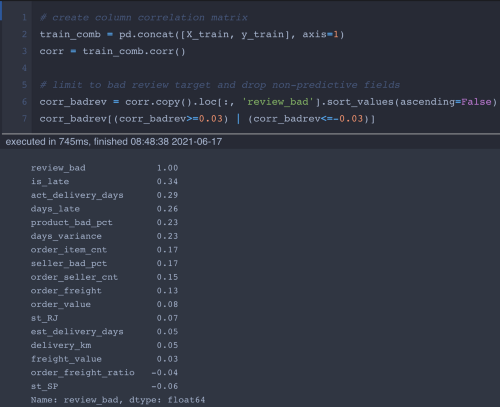The width and height of the screenshot is (500, 407).
Task: Click the product_bad_pct output row
Action: (x=104, y=222)
